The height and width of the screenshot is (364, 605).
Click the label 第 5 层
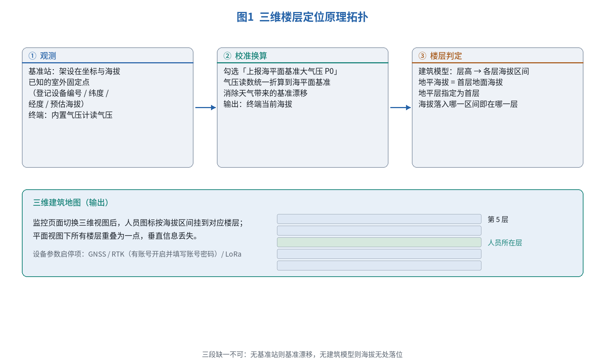coord(498,219)
